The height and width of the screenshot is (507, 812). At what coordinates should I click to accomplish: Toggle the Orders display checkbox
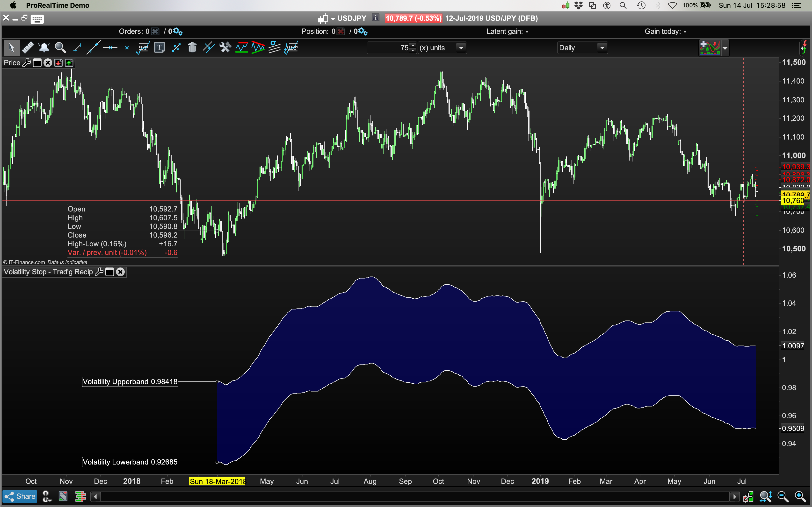click(155, 32)
